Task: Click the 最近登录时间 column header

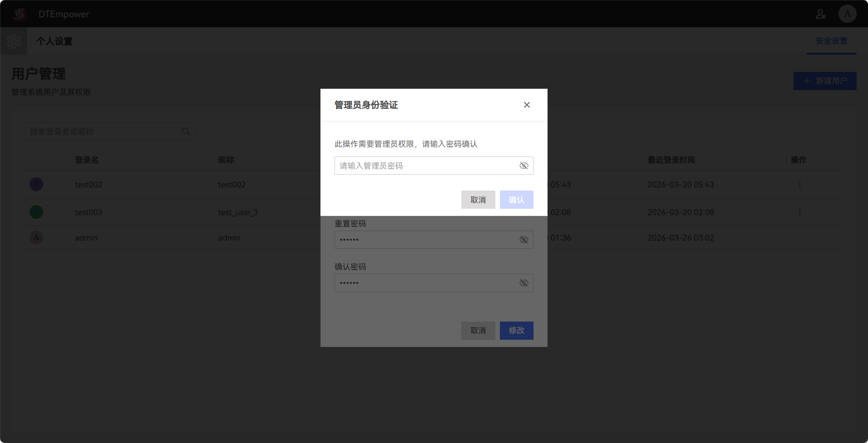Action: 671,160
